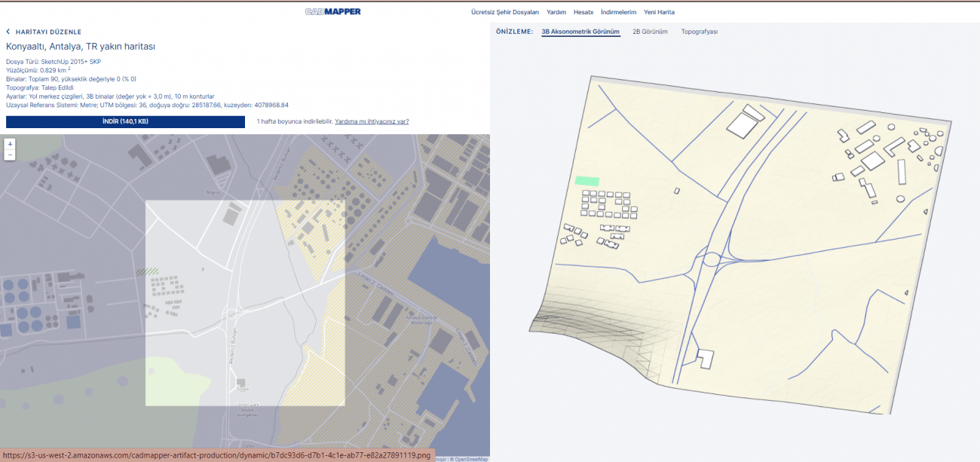Click the Haritayı Düzenle link
The width and height of the screenshot is (980, 462).
coord(48,32)
